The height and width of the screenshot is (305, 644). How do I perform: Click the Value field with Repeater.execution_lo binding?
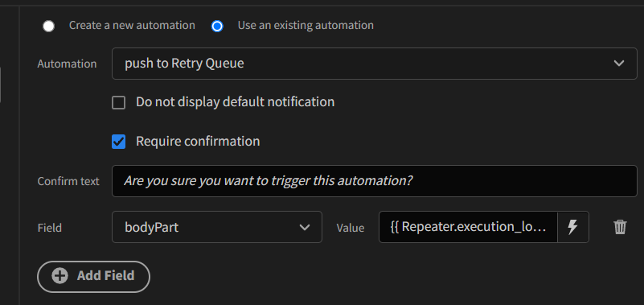pyautogui.click(x=468, y=227)
